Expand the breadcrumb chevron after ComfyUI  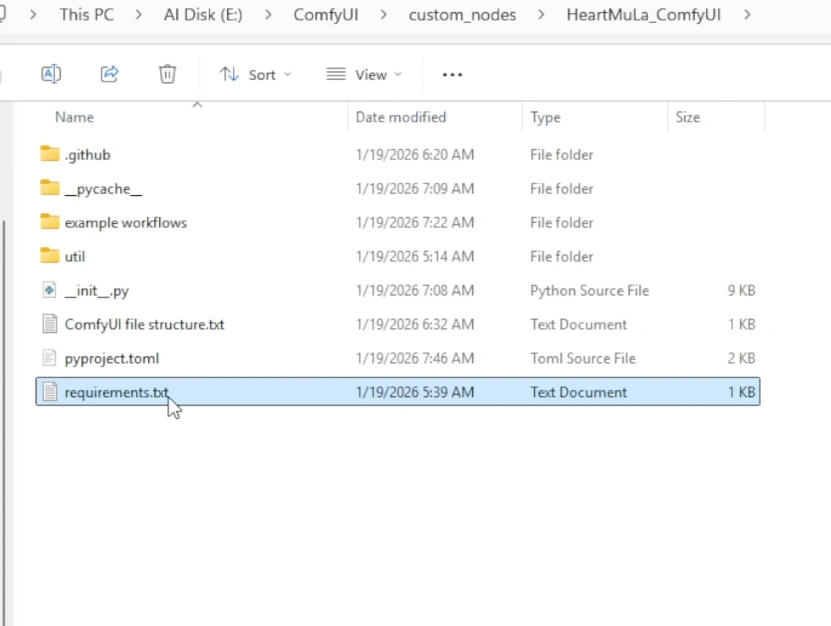383,14
